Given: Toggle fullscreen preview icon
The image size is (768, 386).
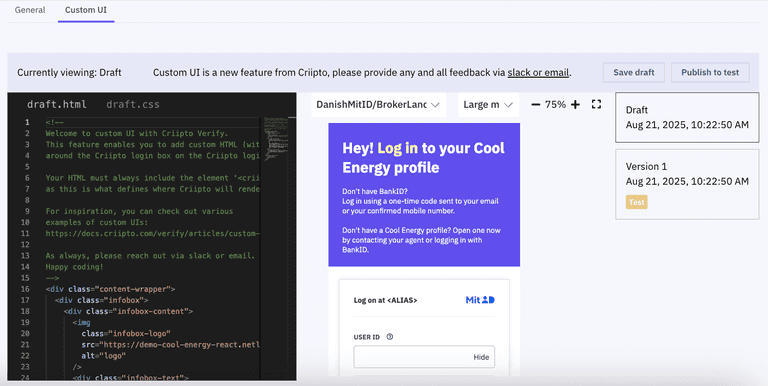Looking at the screenshot, I should (x=596, y=104).
